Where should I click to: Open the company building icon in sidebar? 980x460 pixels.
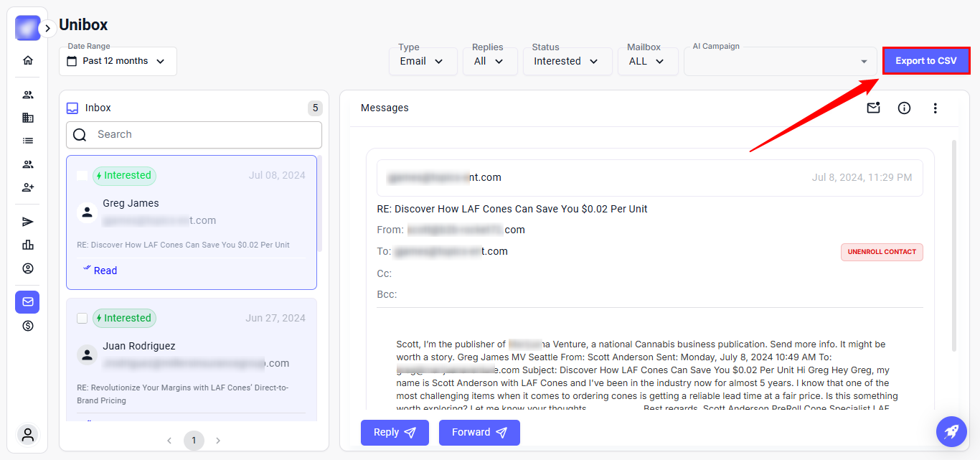tap(28, 118)
